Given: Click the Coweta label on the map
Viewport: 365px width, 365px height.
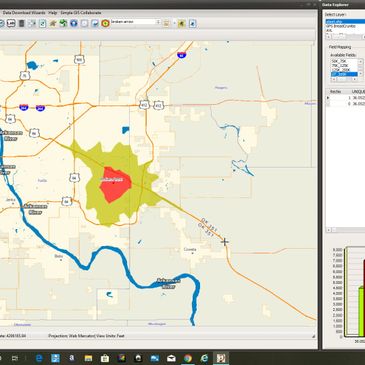Looking at the screenshot, I should 190,249.
